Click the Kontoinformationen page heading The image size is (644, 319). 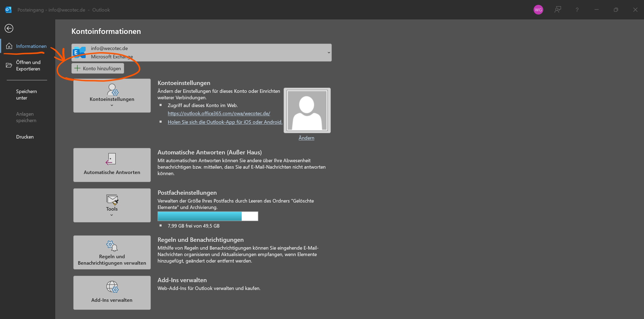(106, 31)
